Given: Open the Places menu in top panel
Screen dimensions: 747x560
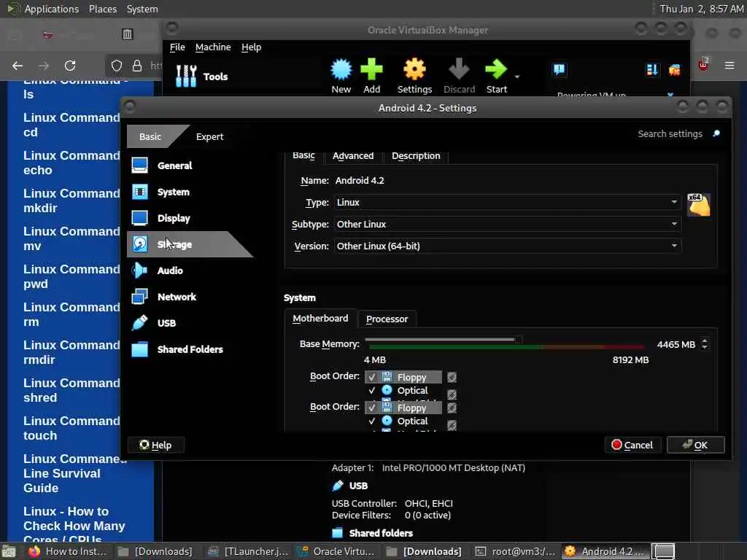Looking at the screenshot, I should pyautogui.click(x=102, y=9).
